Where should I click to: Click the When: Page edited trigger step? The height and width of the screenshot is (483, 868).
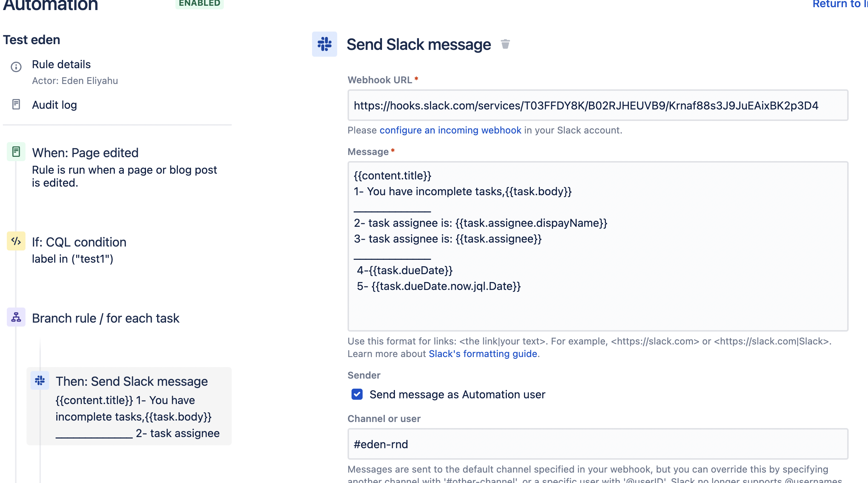click(85, 152)
